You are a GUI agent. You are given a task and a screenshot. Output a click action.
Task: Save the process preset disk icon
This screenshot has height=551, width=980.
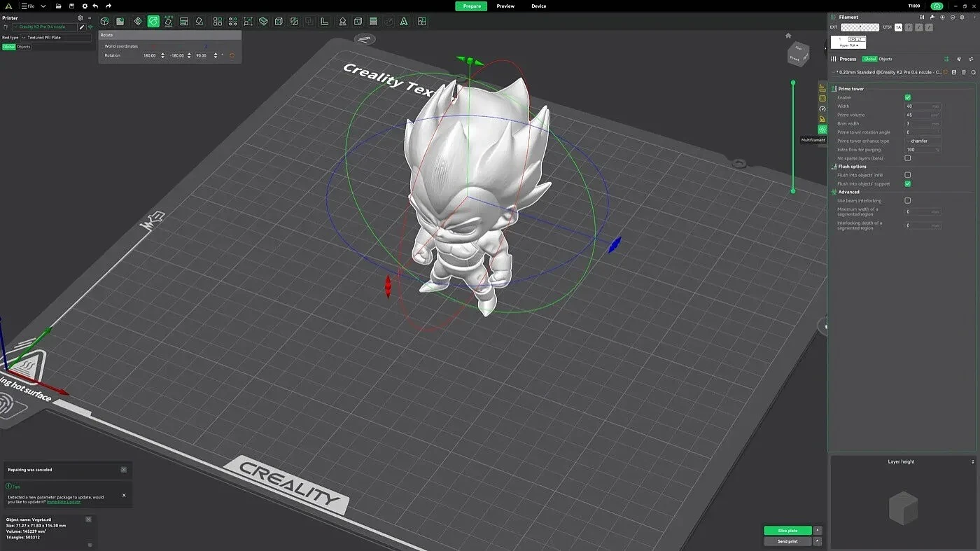(953, 72)
